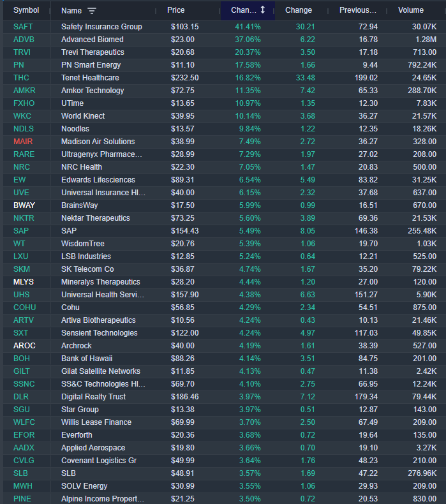This screenshot has height=504, width=446.
Task: Select the Safety Insurance Group name cell
Action: tap(101, 27)
